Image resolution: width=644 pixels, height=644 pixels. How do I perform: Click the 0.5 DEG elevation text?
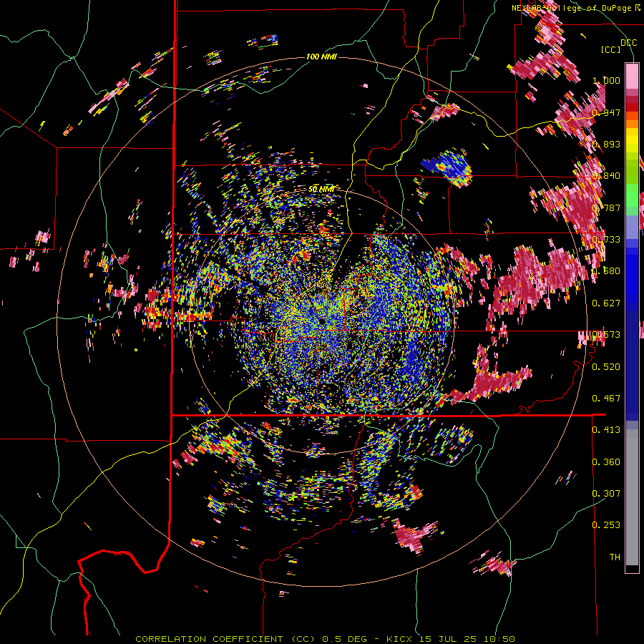click(x=346, y=639)
